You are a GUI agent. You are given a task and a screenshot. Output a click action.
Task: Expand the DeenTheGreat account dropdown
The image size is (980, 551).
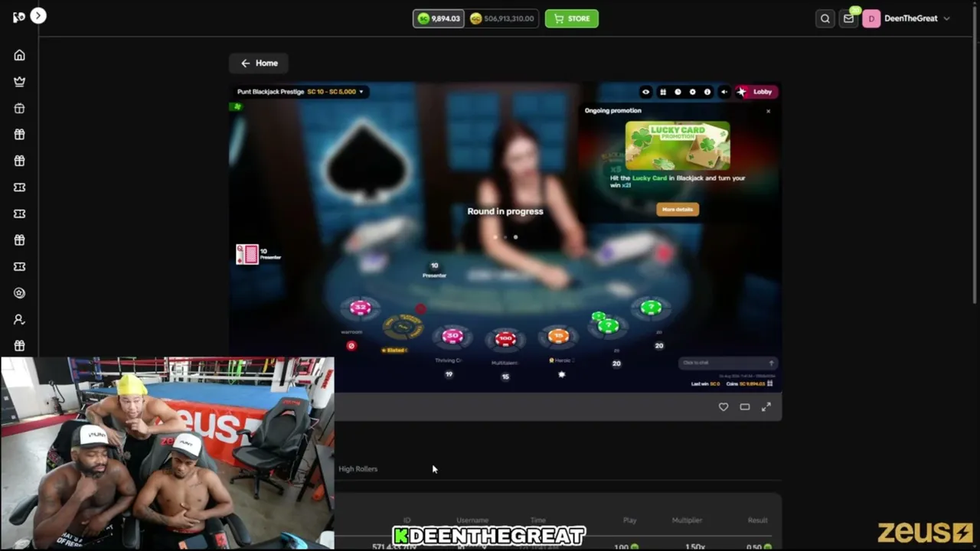pos(917,18)
